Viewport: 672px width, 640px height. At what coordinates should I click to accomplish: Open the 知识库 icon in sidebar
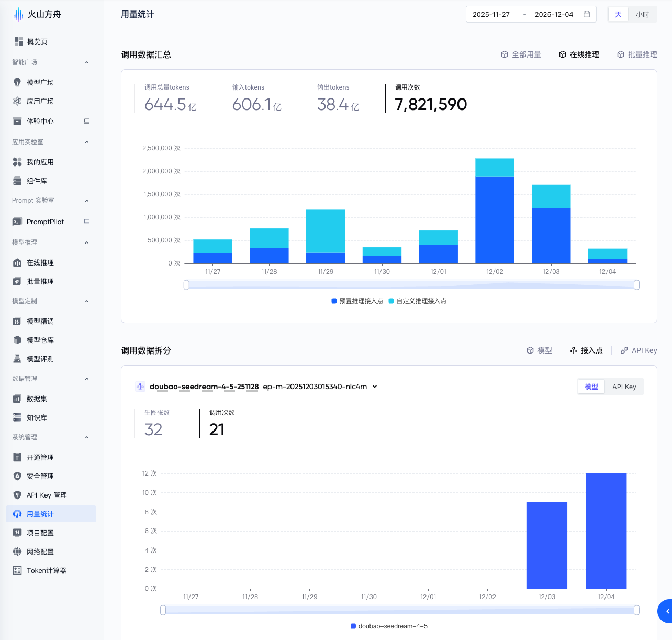tap(17, 417)
